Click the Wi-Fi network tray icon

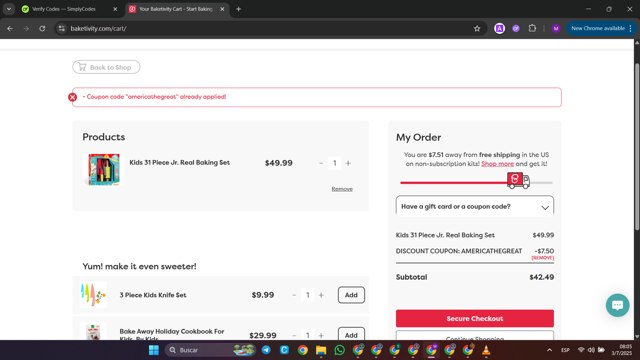tap(581, 350)
